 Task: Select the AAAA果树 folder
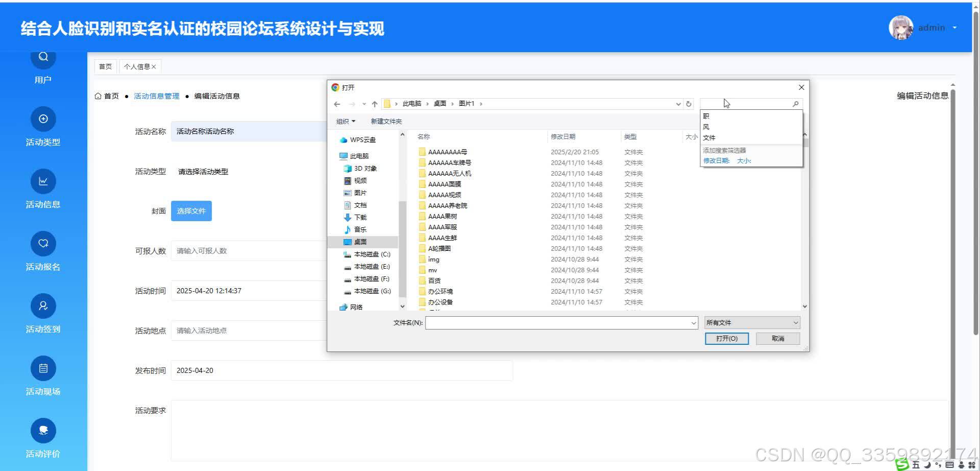442,216
